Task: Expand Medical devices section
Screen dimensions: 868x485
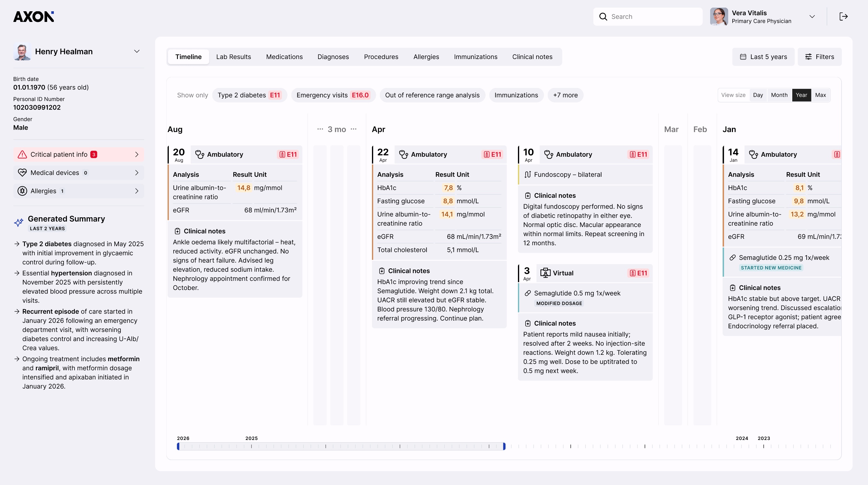Action: click(x=78, y=173)
